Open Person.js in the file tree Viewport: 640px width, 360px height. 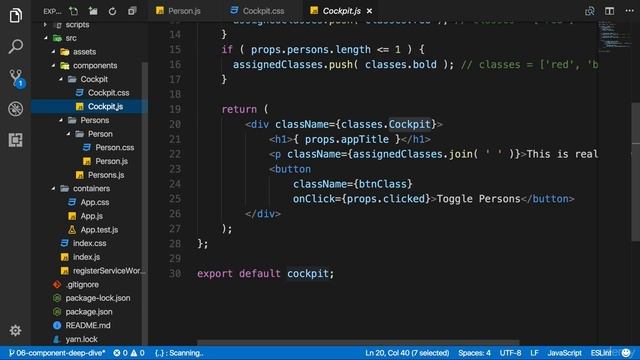click(111, 161)
